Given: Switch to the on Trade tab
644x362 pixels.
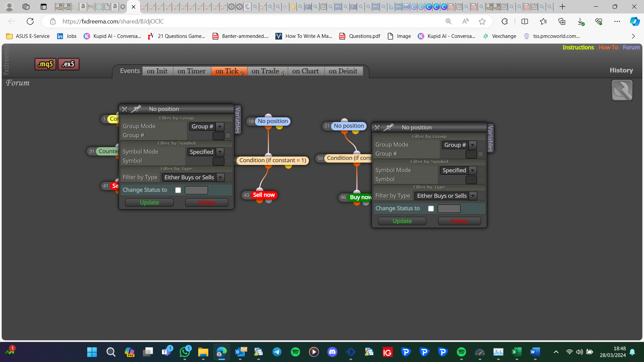Looking at the screenshot, I should pyautogui.click(x=267, y=71).
